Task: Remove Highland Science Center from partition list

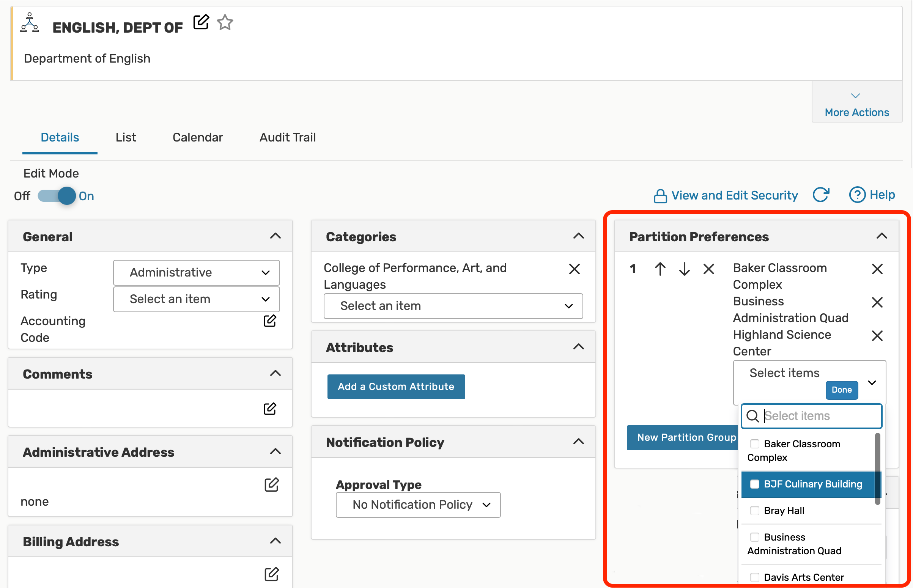Action: pyautogui.click(x=877, y=336)
